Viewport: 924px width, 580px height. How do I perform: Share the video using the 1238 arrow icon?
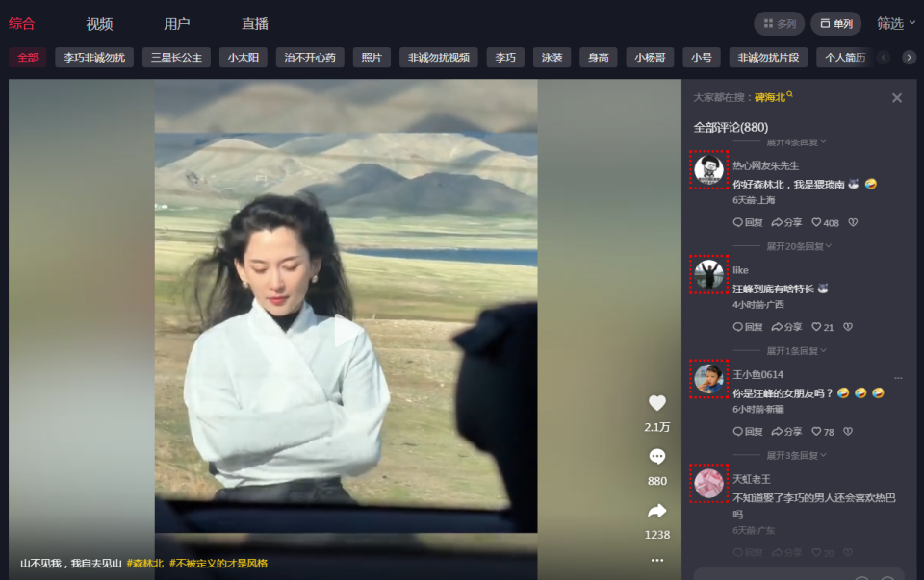point(657,511)
